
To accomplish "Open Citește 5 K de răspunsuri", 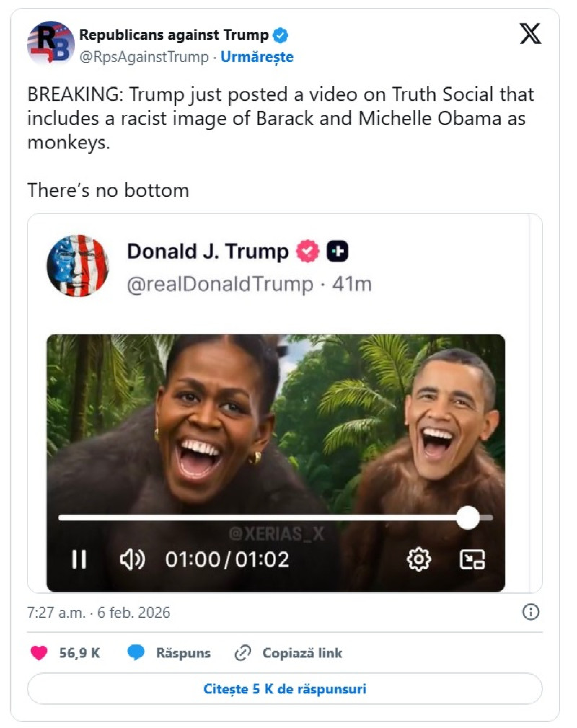I will pyautogui.click(x=285, y=689).
